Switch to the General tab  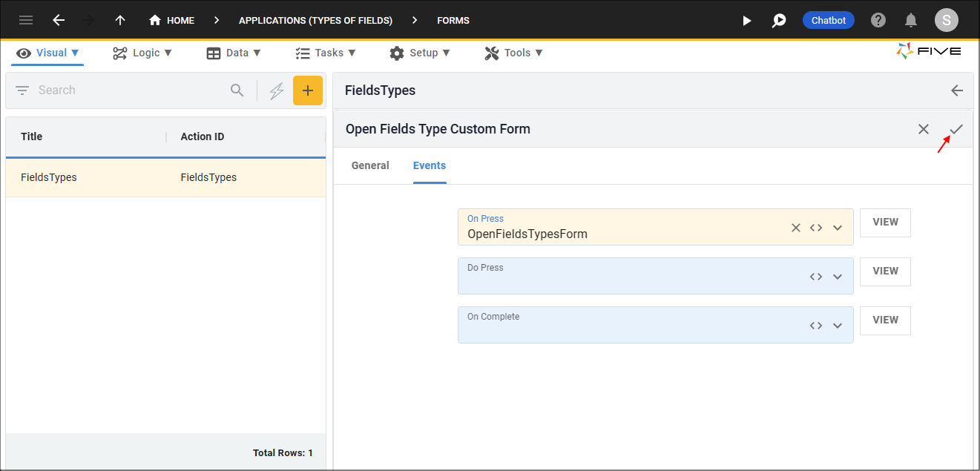pos(370,165)
